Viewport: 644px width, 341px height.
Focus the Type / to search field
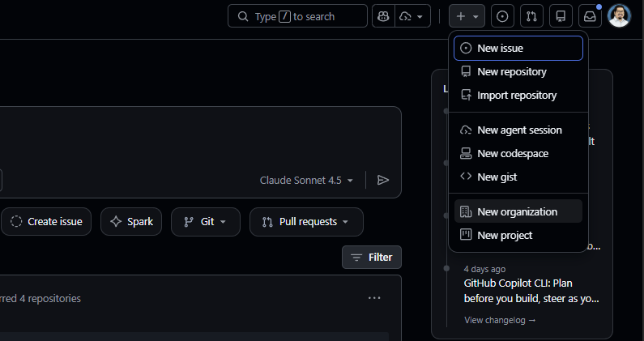[x=298, y=16]
